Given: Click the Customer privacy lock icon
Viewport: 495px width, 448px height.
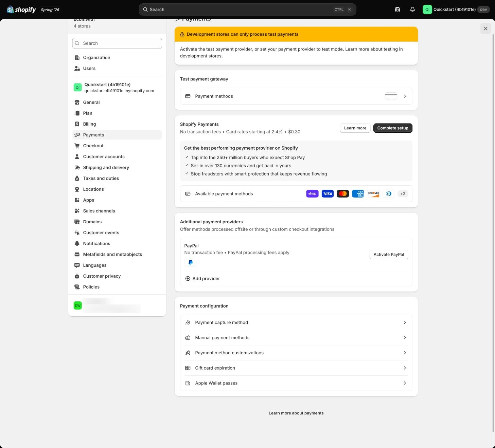Looking at the screenshot, I should click(77, 276).
